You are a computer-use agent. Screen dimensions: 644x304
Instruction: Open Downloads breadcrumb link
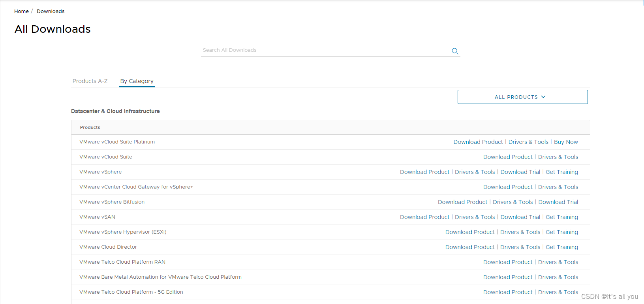51,11
